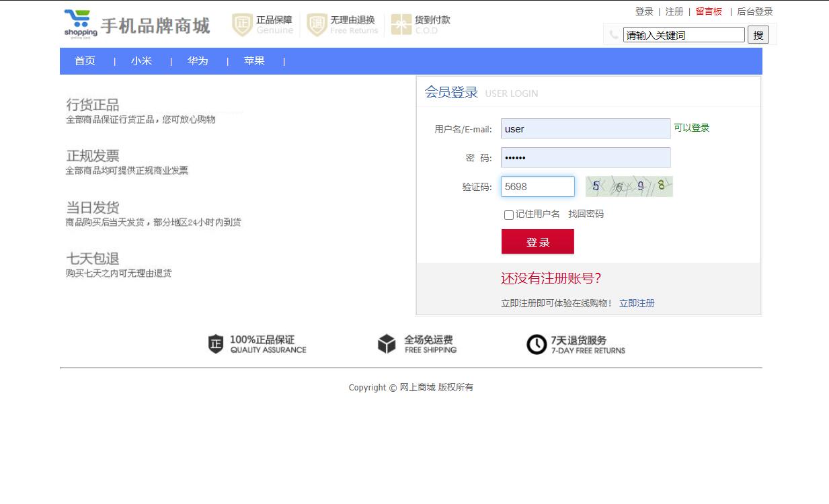
Task: Select the 华为 category in navigation bar
Action: [198, 60]
